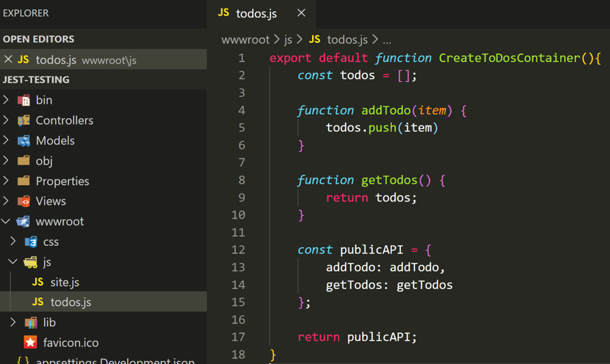Select the lib folder label
Viewport: 610px width, 364px height.
pos(49,322)
